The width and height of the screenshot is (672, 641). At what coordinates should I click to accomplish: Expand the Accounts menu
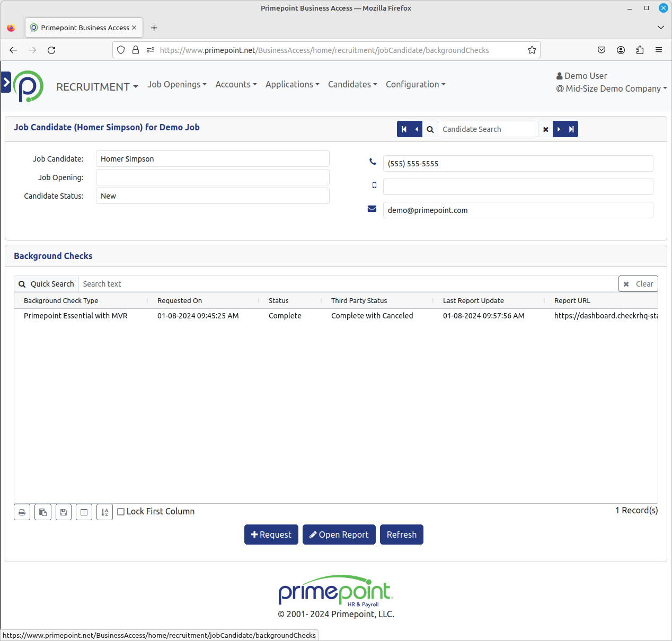tap(236, 85)
